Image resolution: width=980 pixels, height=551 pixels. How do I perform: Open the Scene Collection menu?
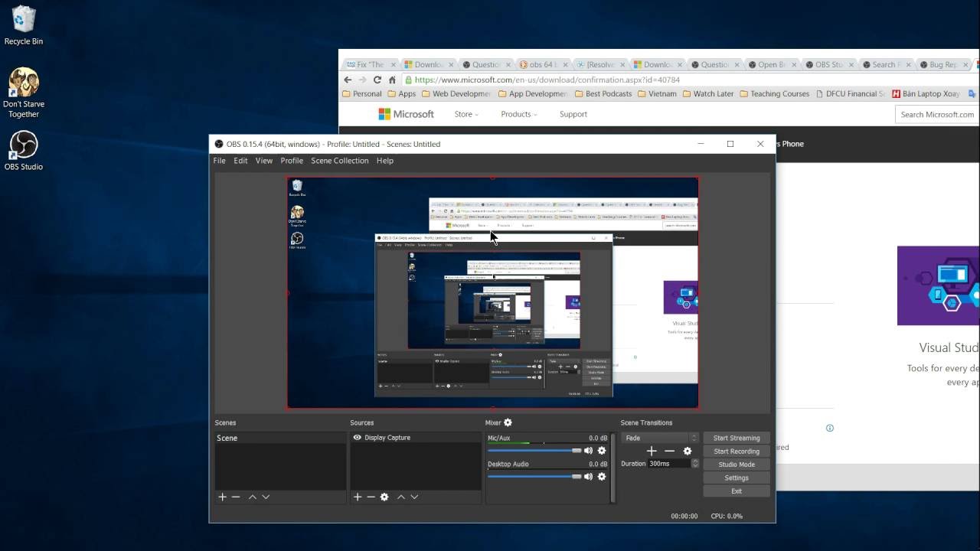click(x=340, y=161)
